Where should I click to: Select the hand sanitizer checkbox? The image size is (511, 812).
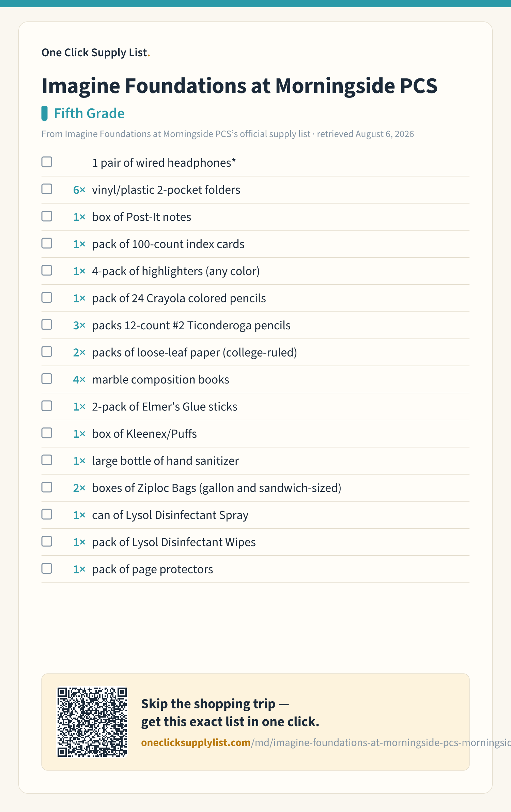[47, 460]
